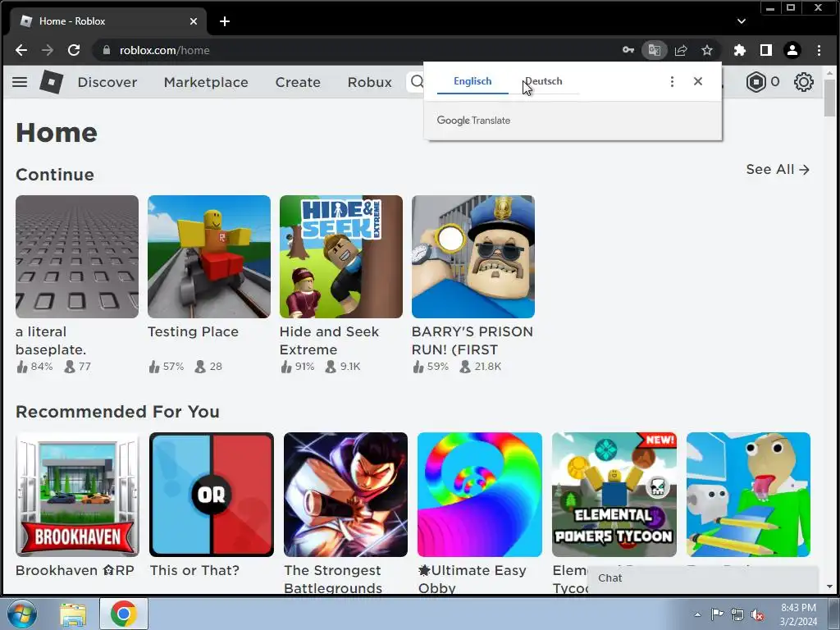
Task: Open the Testing Place thumbnail
Action: (x=209, y=257)
